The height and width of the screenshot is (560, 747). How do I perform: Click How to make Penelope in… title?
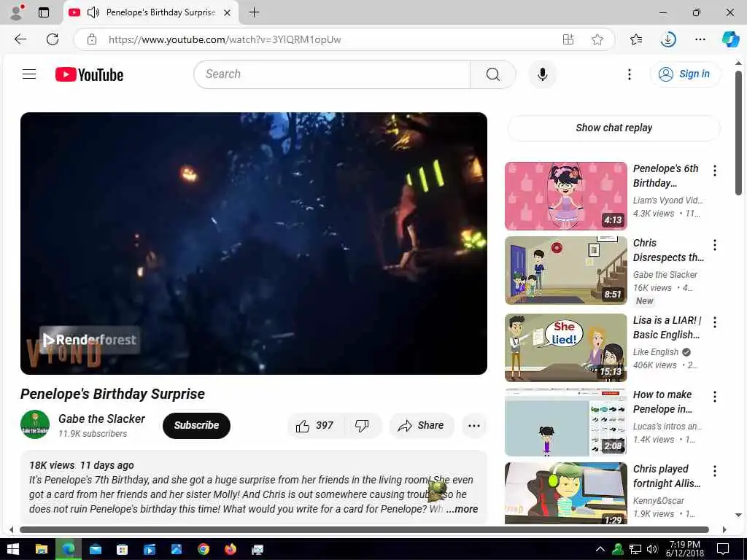pyautogui.click(x=662, y=402)
